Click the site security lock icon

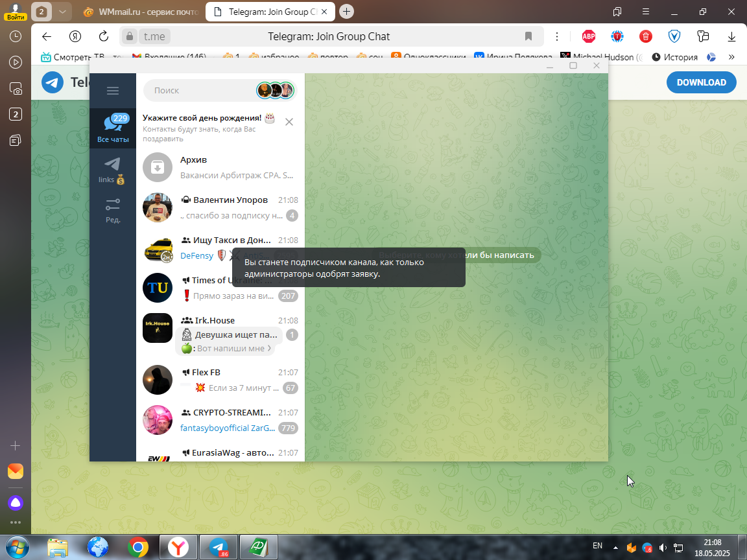click(129, 37)
